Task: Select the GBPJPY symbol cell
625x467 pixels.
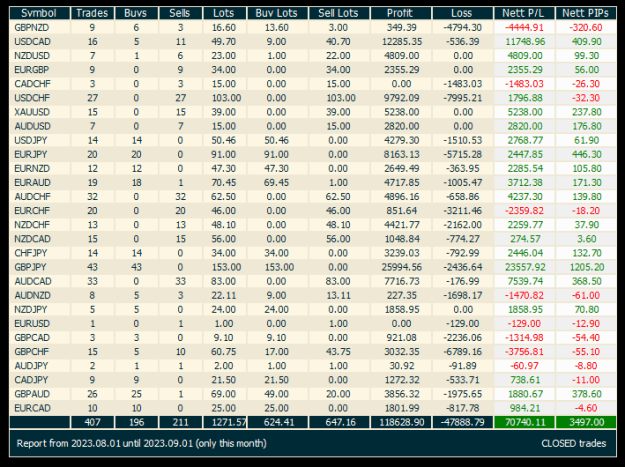Action: (39, 267)
